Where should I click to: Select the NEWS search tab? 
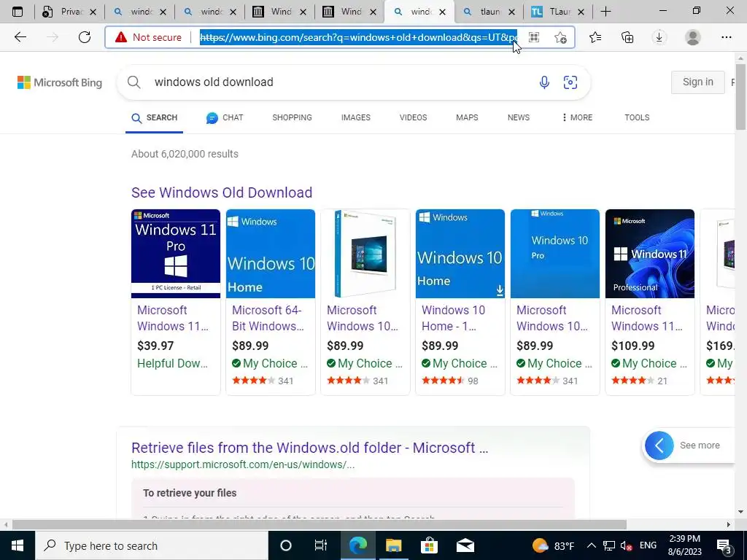tap(519, 117)
